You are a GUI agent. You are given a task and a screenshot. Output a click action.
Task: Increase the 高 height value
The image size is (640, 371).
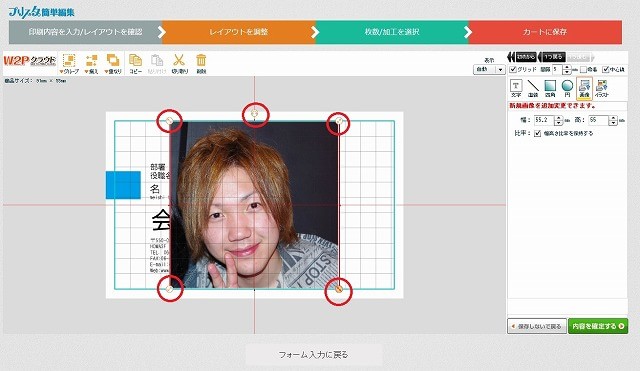tap(613, 118)
